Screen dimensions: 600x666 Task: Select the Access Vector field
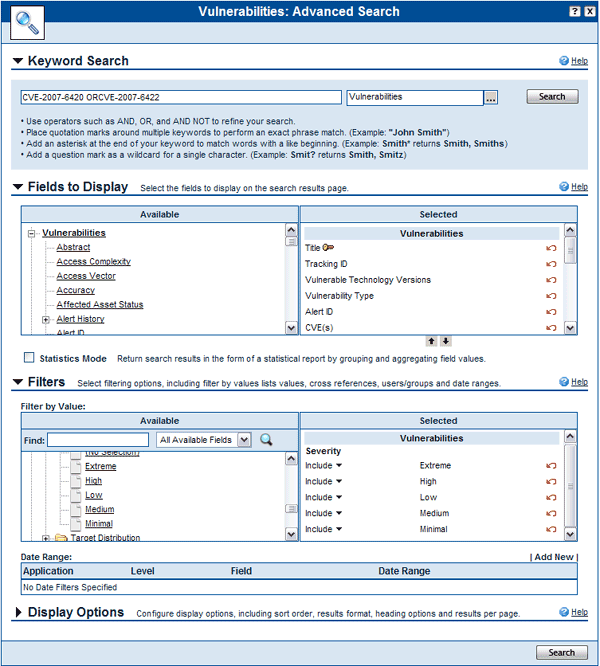tap(86, 276)
